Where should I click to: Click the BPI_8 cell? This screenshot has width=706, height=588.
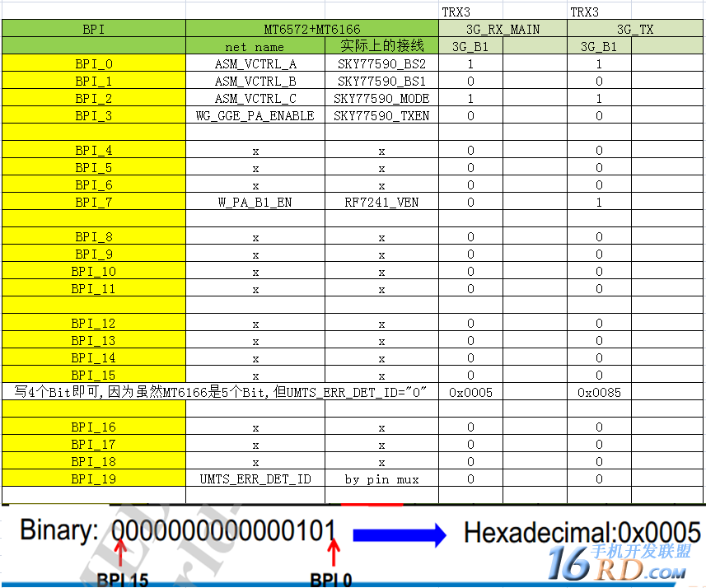(94, 236)
